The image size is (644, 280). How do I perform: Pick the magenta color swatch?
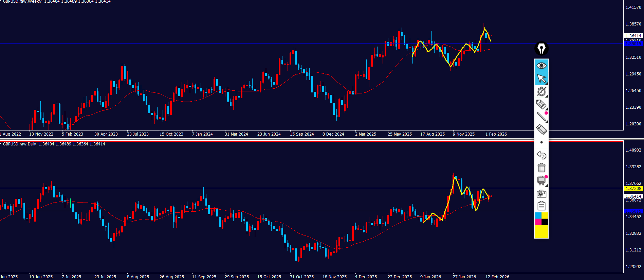coord(538,222)
